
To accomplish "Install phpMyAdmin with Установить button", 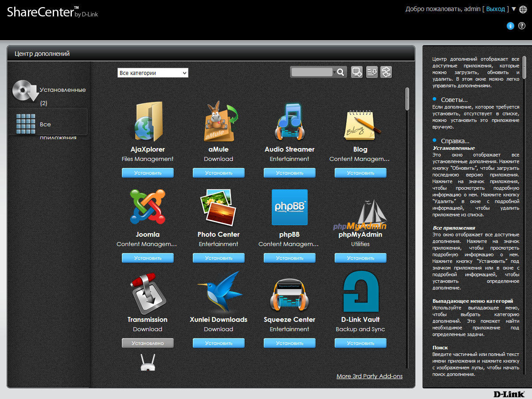I will (360, 258).
